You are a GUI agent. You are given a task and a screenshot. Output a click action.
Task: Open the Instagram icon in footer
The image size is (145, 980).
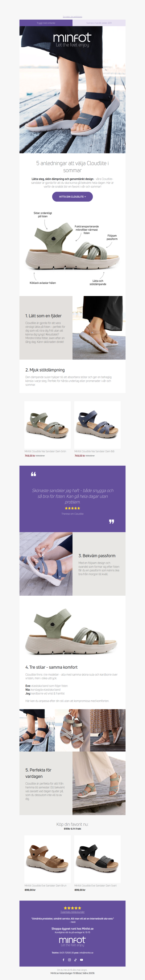coord(70,960)
